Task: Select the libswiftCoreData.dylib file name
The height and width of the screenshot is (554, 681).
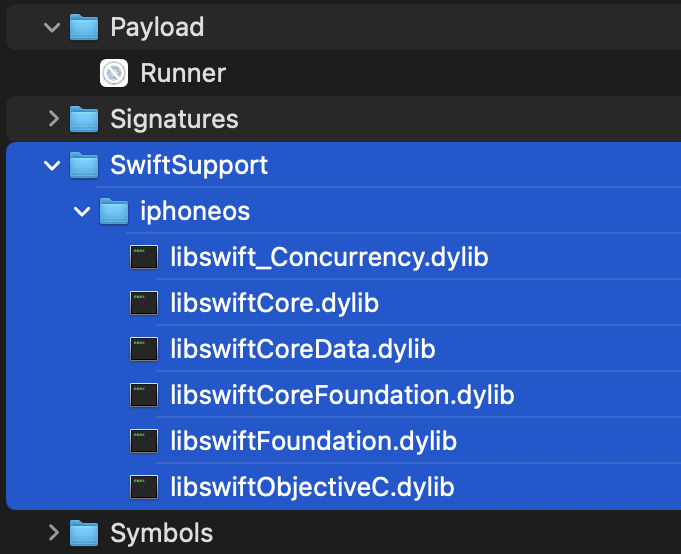Action: point(303,349)
